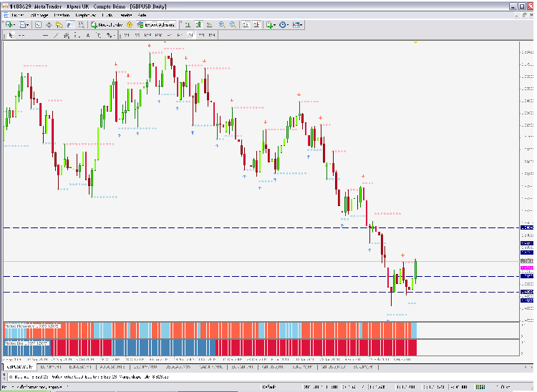Toggle Chart Shift option

(256, 24)
